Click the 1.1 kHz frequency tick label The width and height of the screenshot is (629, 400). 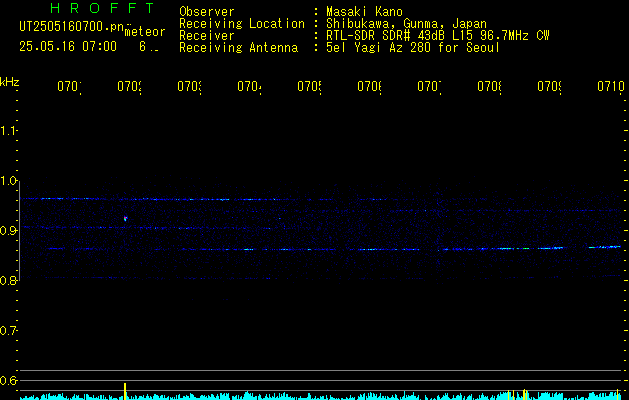click(x=8, y=130)
